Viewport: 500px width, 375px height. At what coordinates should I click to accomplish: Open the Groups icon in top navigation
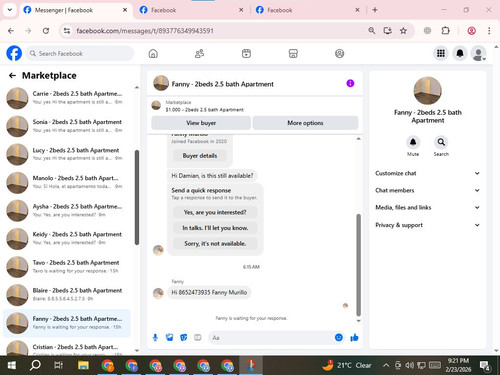339,53
